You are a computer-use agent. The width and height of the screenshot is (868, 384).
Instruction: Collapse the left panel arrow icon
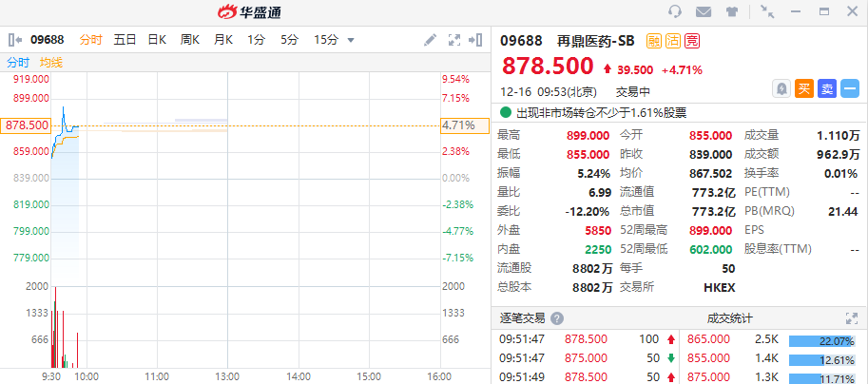click(x=15, y=40)
